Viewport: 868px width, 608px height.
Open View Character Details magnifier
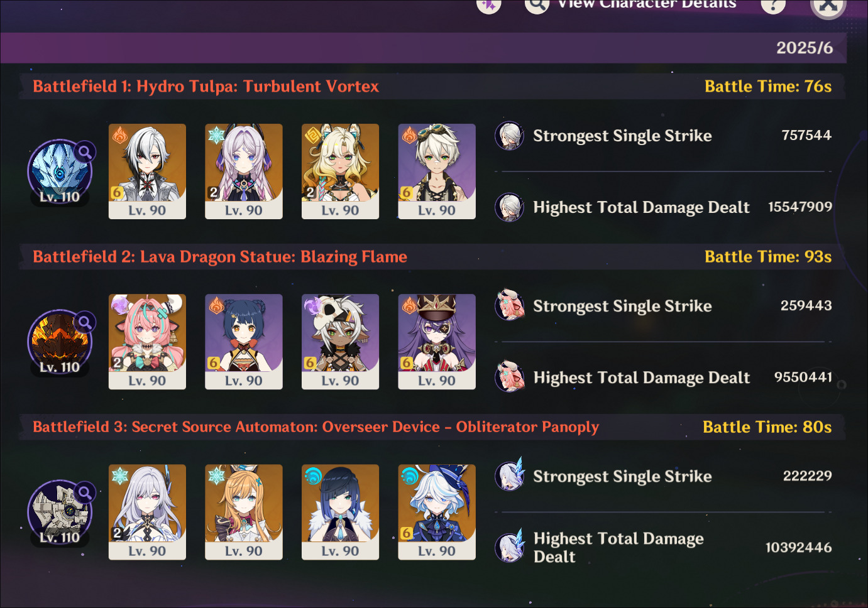click(537, 5)
